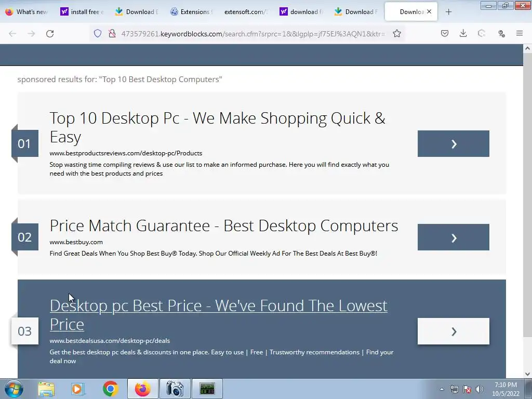532x399 pixels.
Task: Open the Downloads panel
Action: click(x=463, y=34)
